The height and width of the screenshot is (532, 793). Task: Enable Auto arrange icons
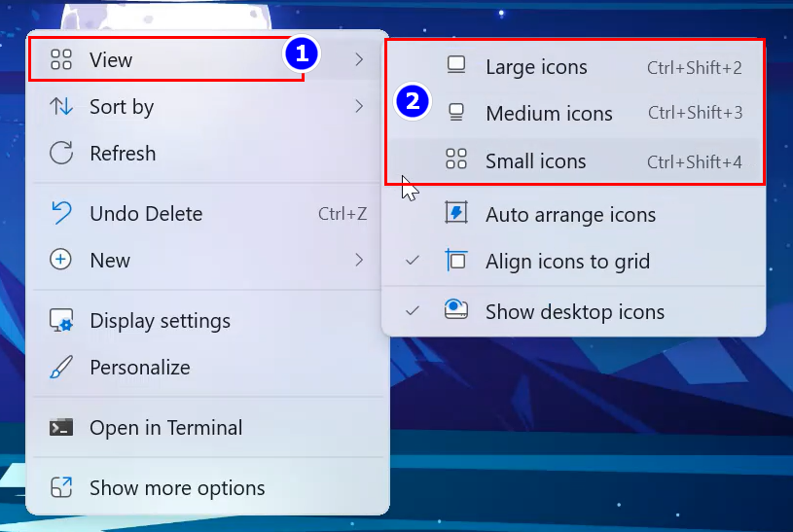(570, 215)
